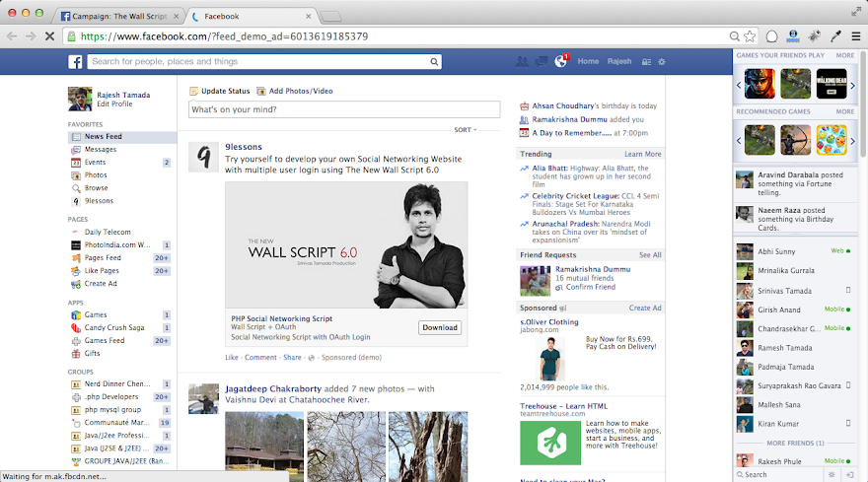Click the browser back arrow
This screenshot has height=482, width=868.
pos(12,36)
